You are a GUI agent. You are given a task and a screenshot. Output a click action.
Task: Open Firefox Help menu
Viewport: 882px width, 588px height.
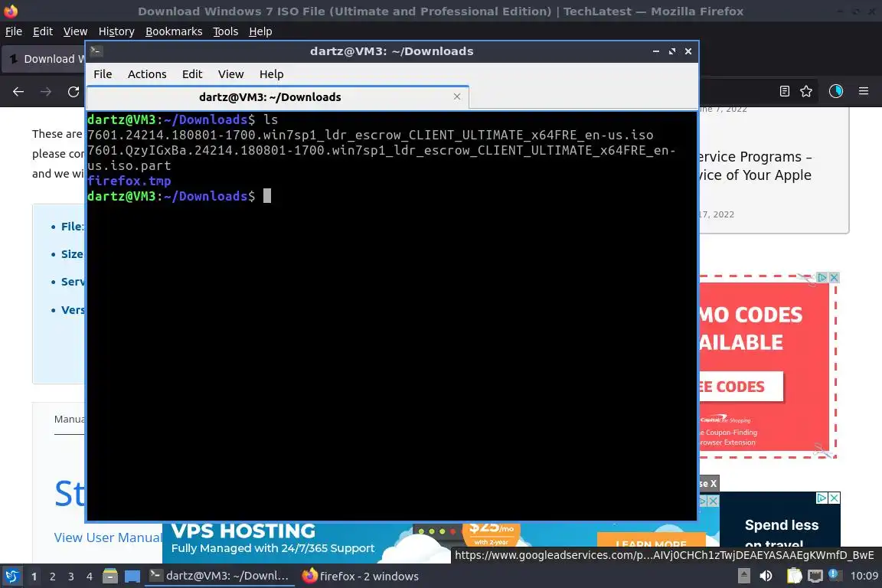[x=260, y=31]
